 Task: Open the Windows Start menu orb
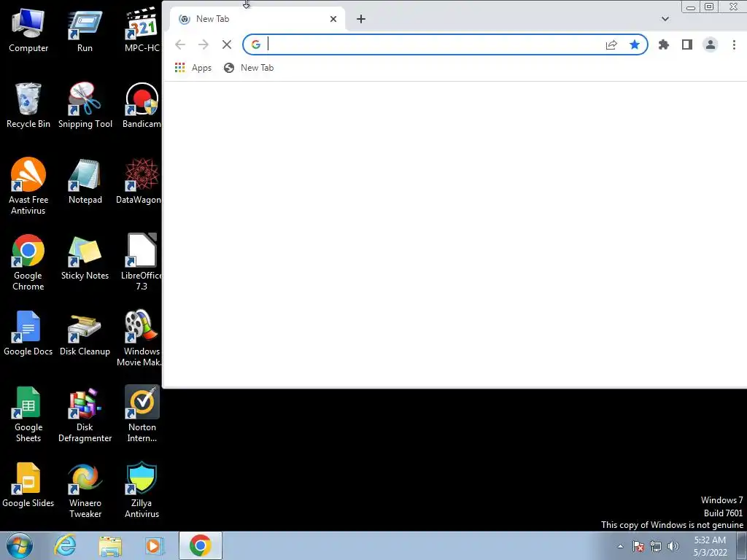(x=20, y=545)
